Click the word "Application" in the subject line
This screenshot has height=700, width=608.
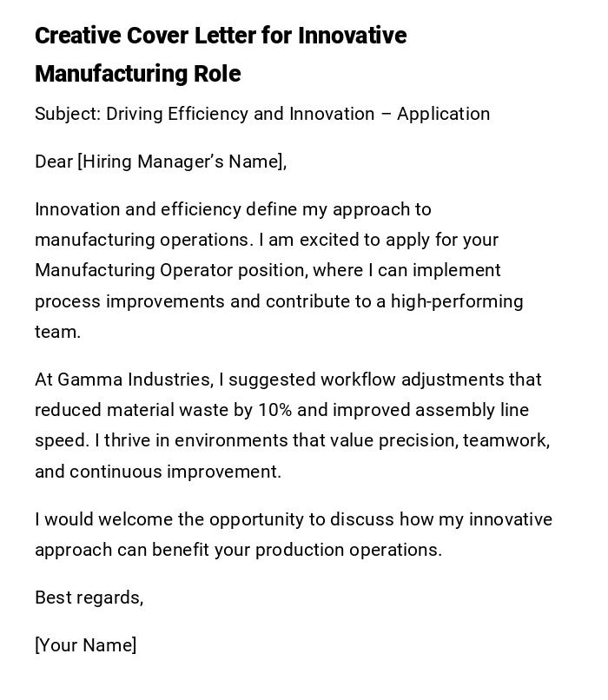click(x=443, y=114)
